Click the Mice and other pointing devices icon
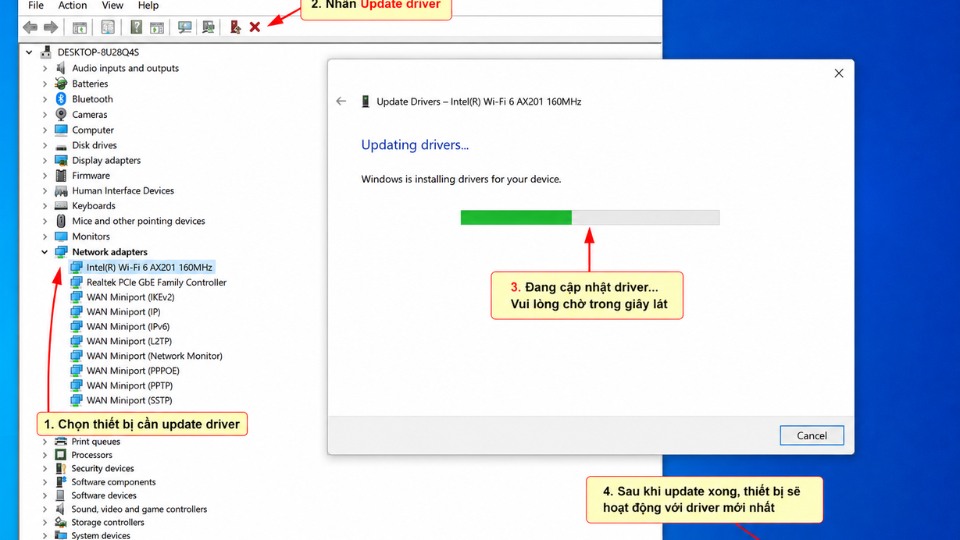960x540 pixels. (61, 220)
